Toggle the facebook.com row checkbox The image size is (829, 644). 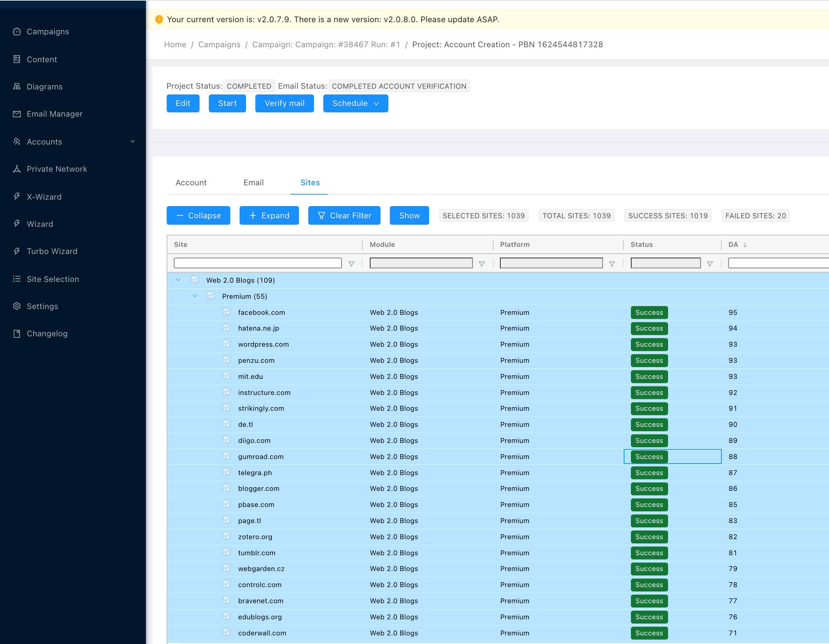227,311
